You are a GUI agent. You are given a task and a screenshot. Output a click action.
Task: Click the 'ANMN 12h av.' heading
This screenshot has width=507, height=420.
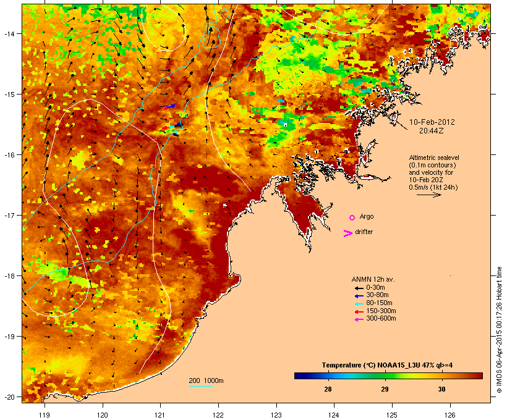373,279
